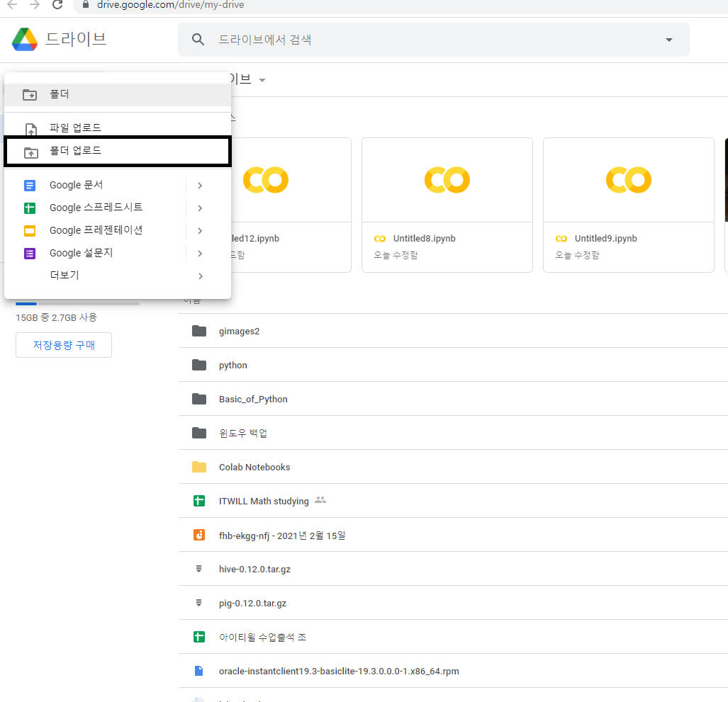Click the storage usage progress bar
This screenshot has height=702, width=728.
click(77, 303)
